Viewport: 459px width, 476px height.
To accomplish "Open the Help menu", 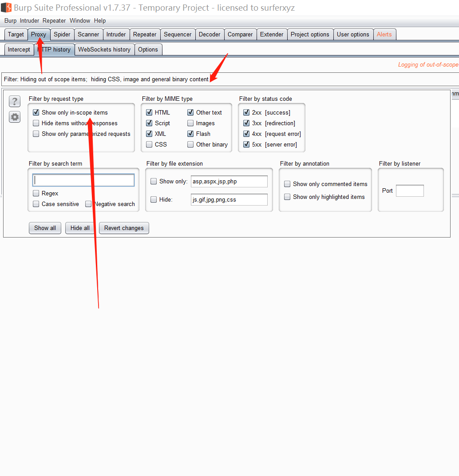I will pos(100,20).
